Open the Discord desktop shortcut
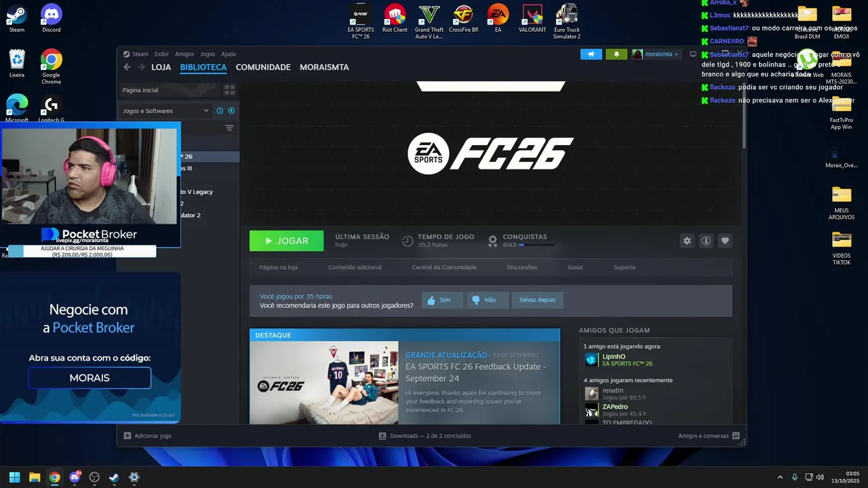The width and height of the screenshot is (868, 488). click(x=52, y=18)
